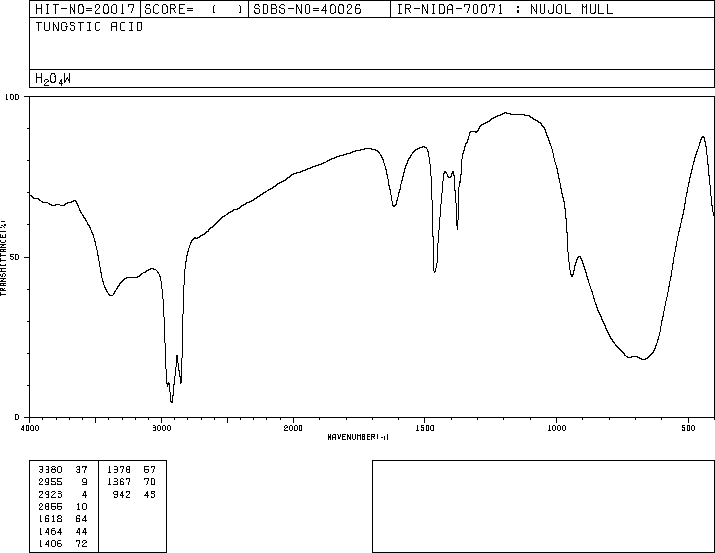Click the HIT-NO=20017 header cell
The width and height of the screenshot is (715, 553).
(85, 9)
